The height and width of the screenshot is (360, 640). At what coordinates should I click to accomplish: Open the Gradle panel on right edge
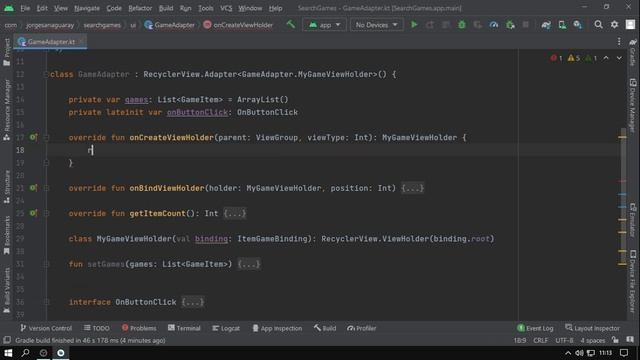coord(633,52)
